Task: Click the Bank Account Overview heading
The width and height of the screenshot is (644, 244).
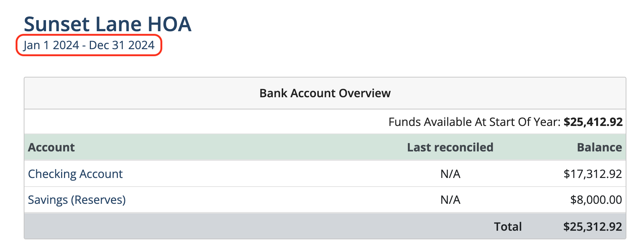Action: pos(325,93)
